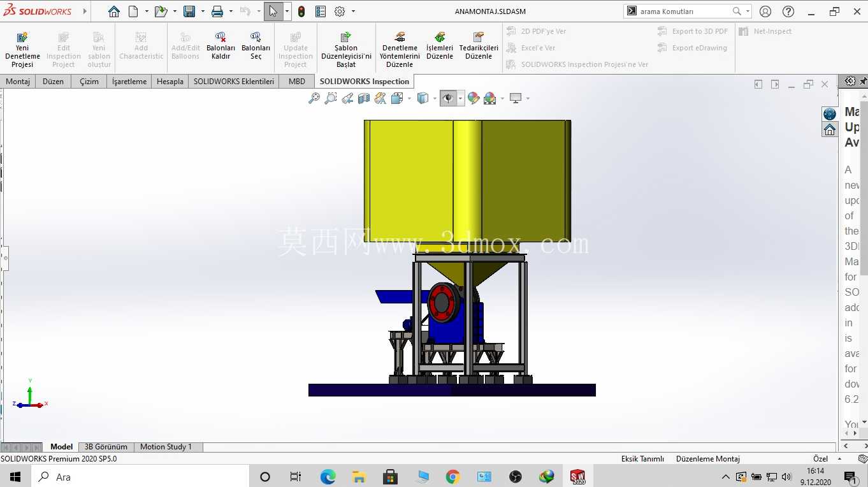
Task: Select the 3B Görünüm tab
Action: pos(106,447)
